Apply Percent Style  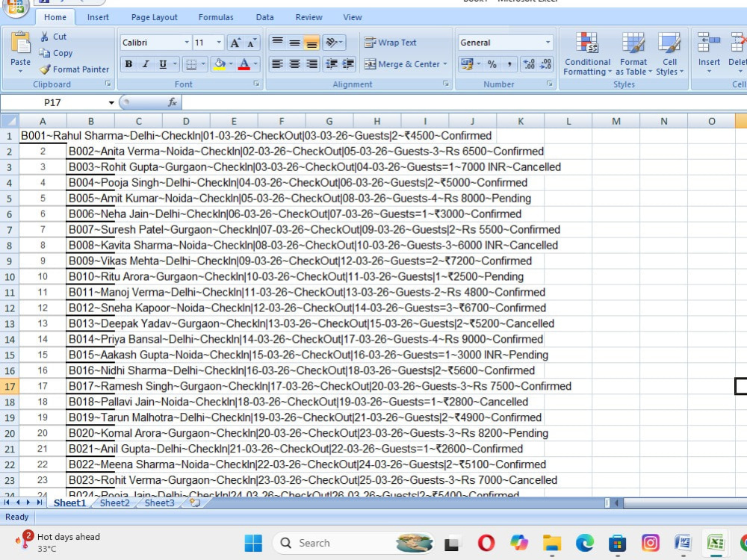[492, 63]
